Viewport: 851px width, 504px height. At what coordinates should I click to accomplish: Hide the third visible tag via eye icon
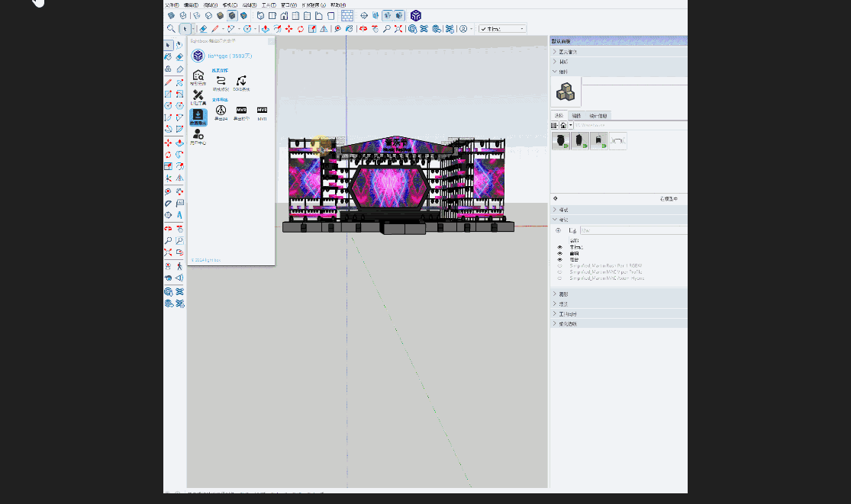pyautogui.click(x=559, y=259)
